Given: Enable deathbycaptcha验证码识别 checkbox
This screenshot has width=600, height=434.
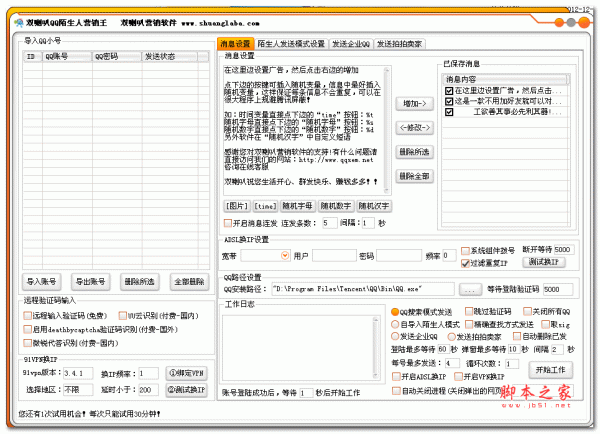Looking at the screenshot, I should click(x=27, y=329).
